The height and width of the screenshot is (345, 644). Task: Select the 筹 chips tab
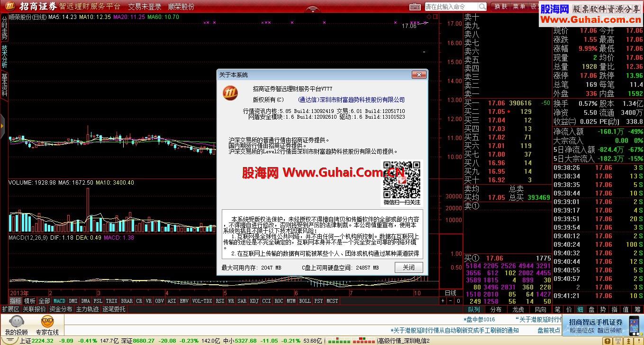coord(637,309)
